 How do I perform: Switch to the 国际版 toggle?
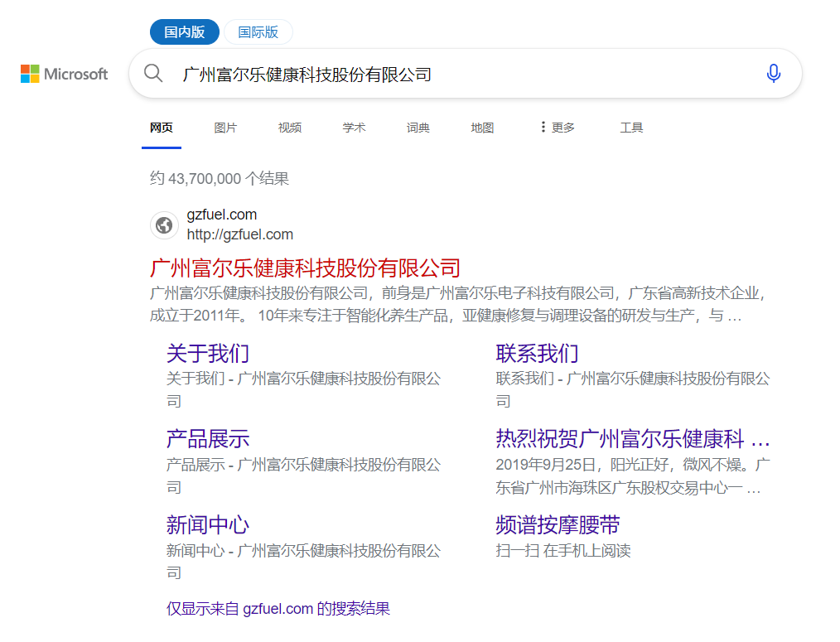click(258, 32)
